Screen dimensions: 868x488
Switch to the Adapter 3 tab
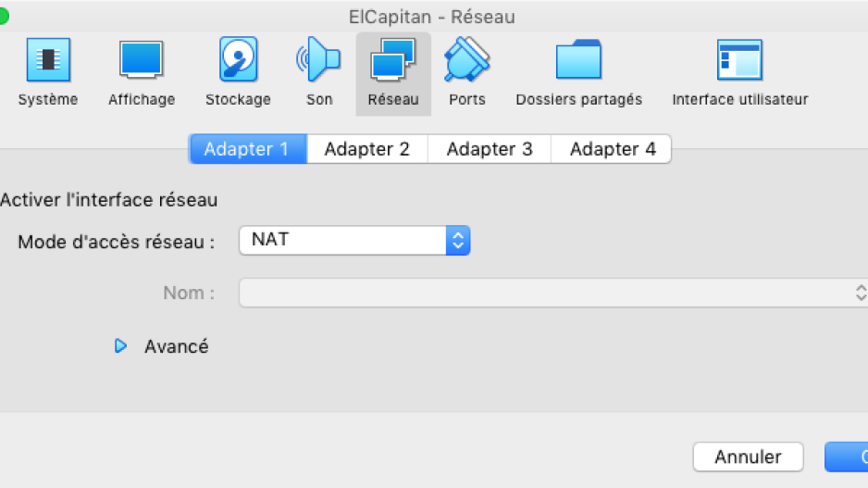tap(490, 149)
